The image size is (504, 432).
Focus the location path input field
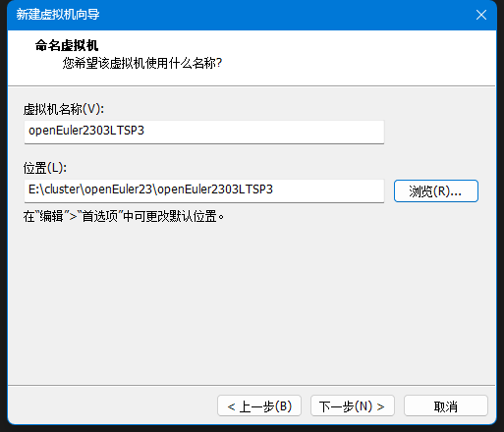click(204, 190)
